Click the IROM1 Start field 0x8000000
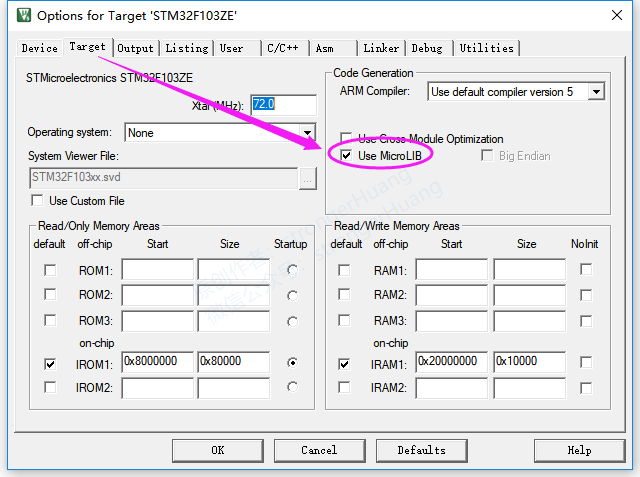The height and width of the screenshot is (477, 640). click(158, 362)
